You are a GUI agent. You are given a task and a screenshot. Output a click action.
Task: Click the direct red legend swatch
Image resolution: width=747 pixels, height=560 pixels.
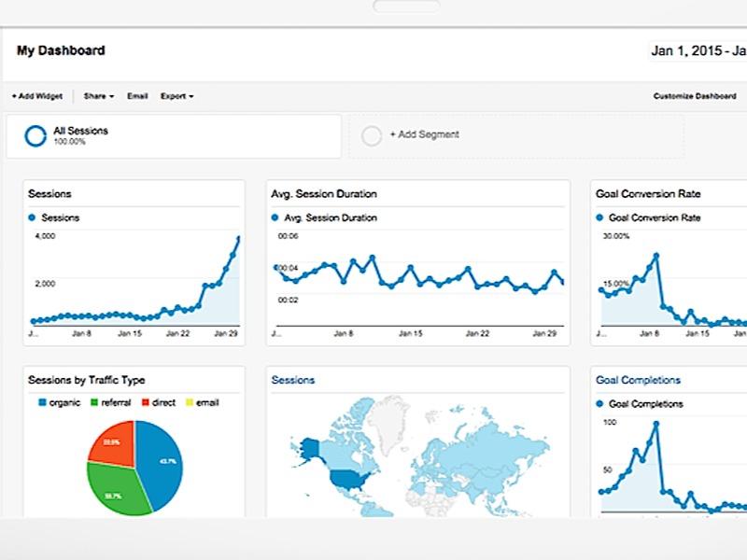coord(146,402)
